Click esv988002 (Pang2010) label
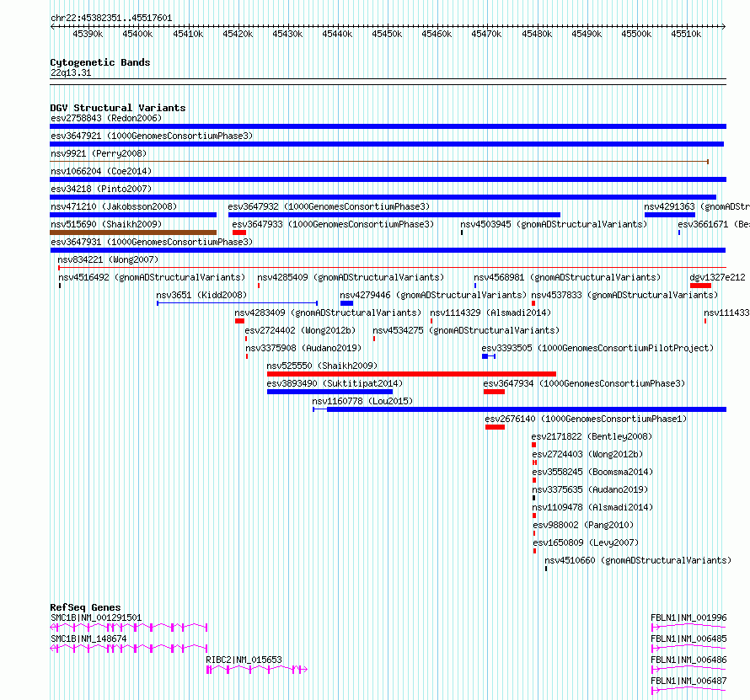 [583, 525]
